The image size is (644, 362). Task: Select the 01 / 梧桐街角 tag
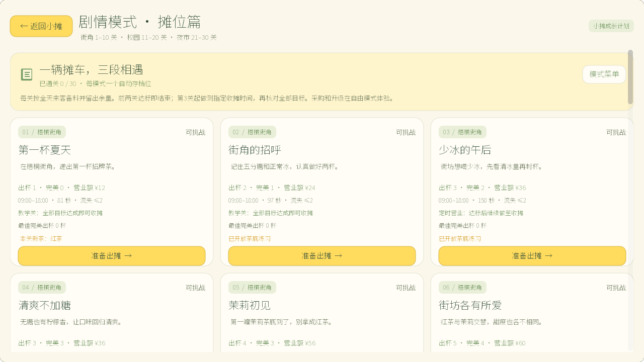[42, 132]
